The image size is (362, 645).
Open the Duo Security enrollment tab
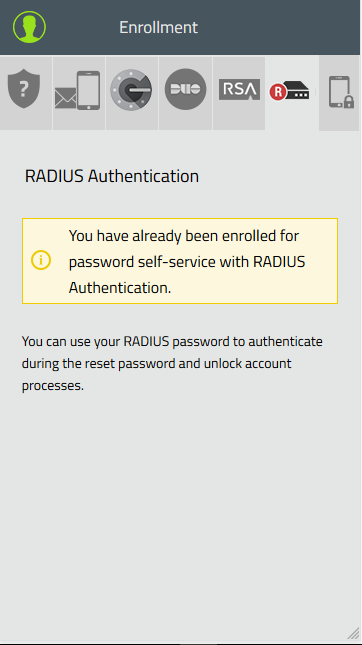click(185, 93)
